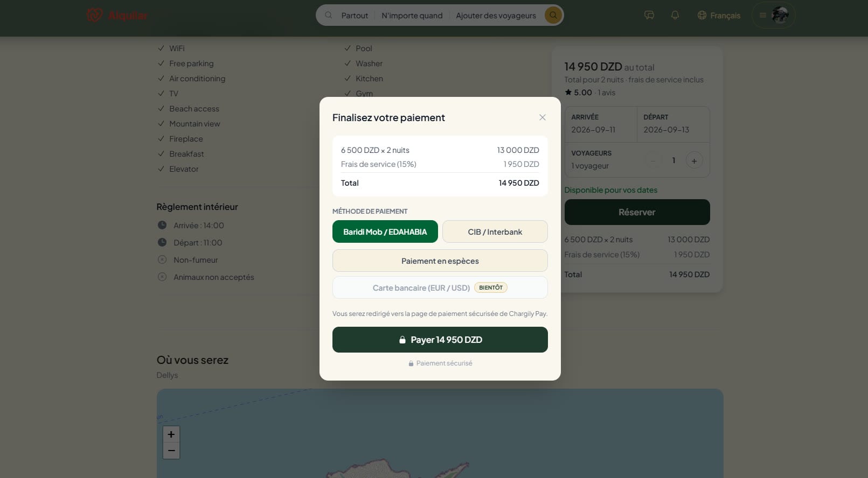Viewport: 868px width, 478px height.
Task: Decrease voyageurs count with minus button
Action: [x=653, y=160]
